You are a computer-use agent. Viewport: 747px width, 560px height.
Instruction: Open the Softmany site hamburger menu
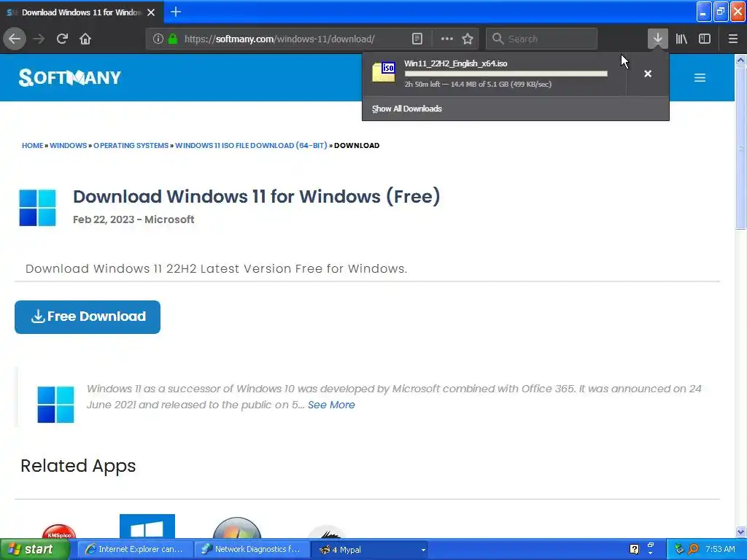coord(700,77)
